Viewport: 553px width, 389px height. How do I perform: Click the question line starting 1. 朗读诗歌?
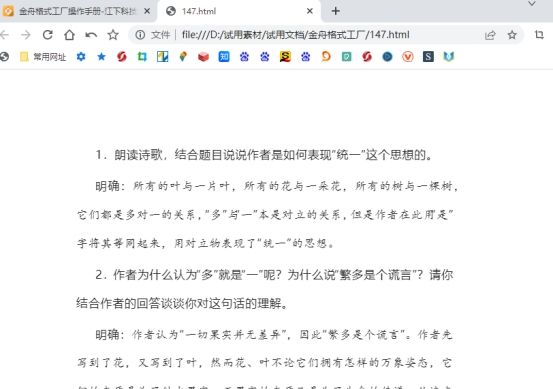click(x=264, y=155)
